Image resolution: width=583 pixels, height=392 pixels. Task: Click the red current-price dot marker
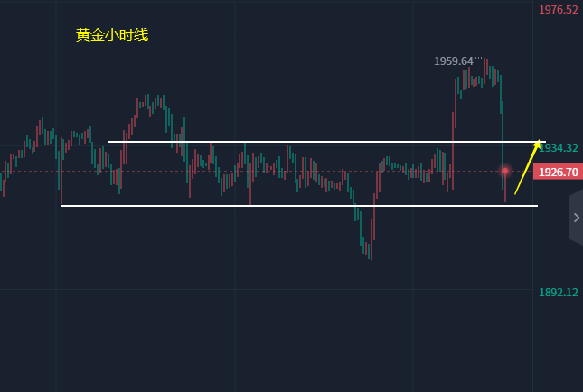505,170
